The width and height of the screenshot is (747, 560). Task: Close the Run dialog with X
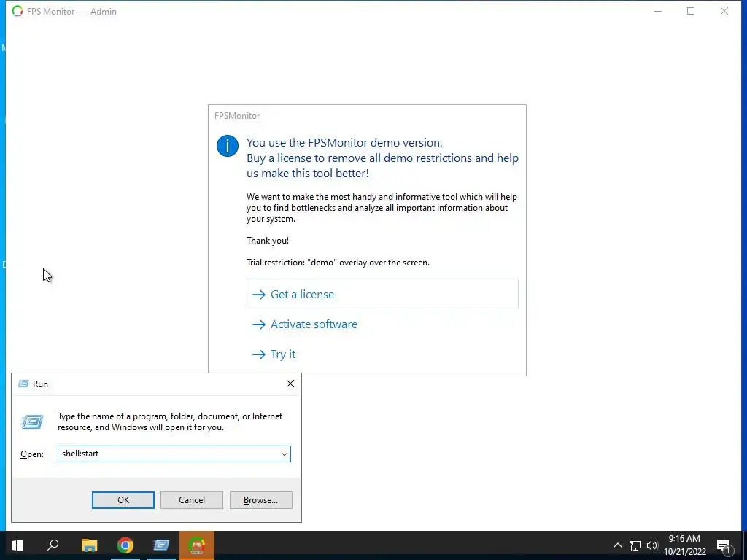point(290,384)
